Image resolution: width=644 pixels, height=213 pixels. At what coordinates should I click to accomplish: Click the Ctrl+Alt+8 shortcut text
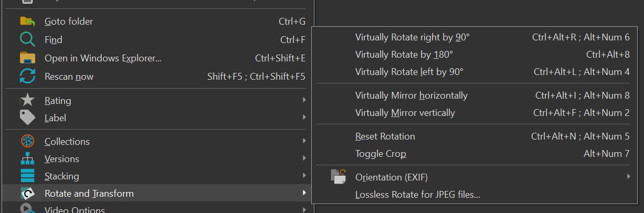tap(608, 55)
